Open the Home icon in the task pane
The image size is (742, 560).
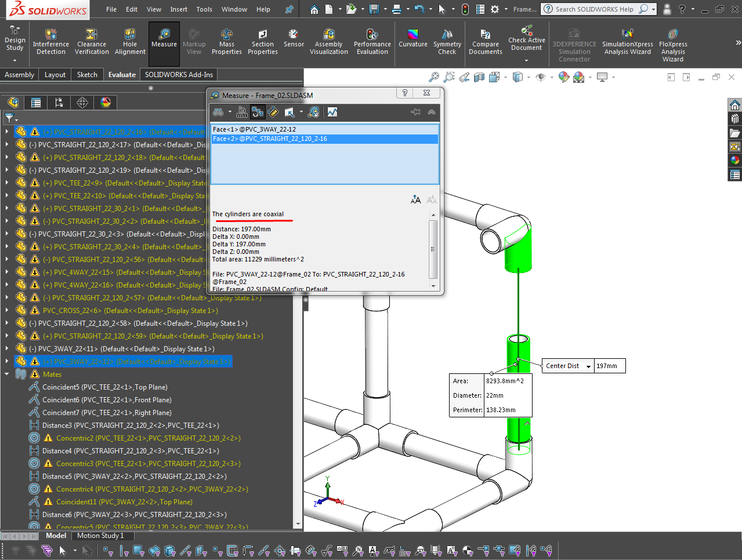735,105
